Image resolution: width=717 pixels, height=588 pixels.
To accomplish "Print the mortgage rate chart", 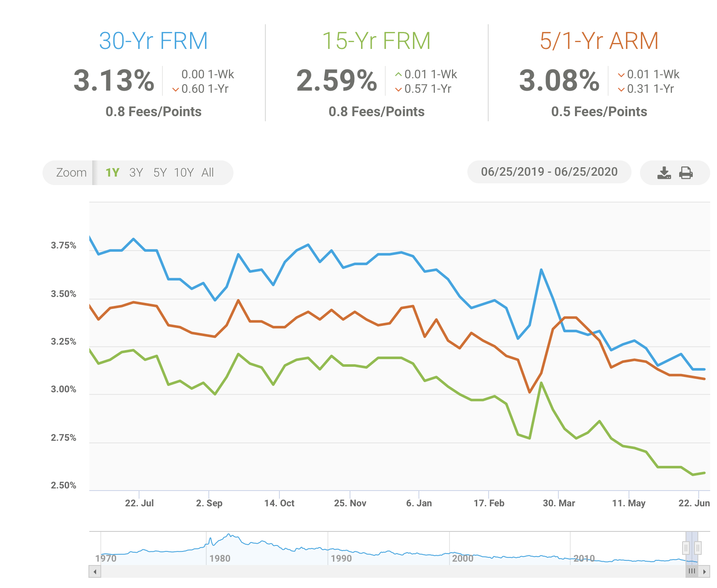I will coord(687,172).
